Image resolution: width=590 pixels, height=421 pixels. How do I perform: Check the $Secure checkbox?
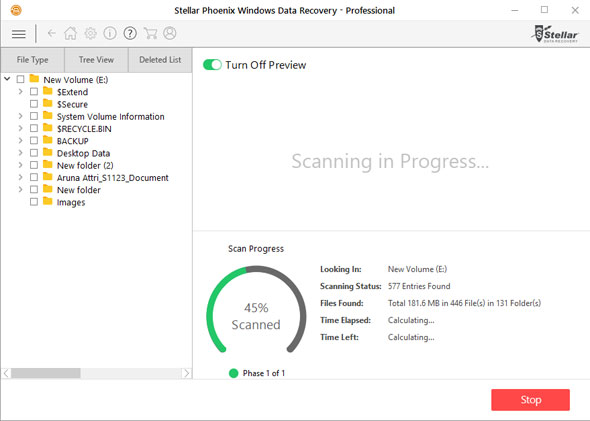click(x=34, y=103)
